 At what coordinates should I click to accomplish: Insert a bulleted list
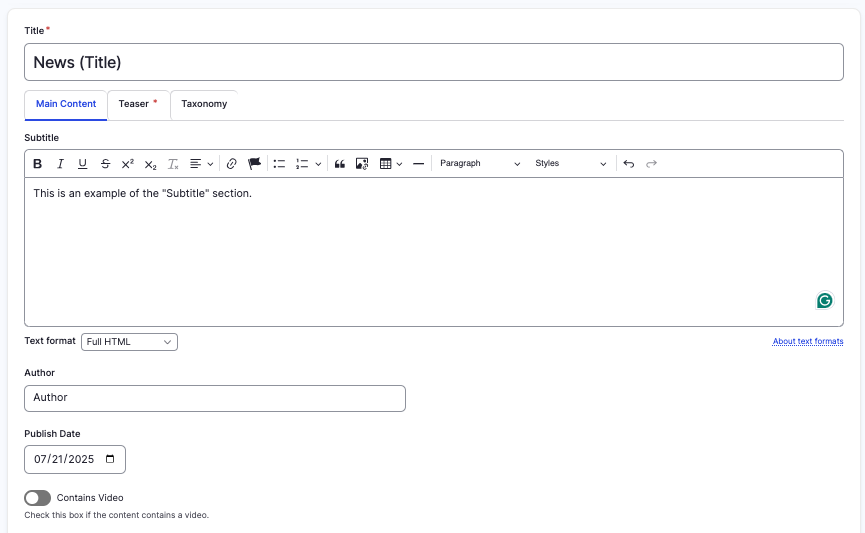tap(280, 164)
